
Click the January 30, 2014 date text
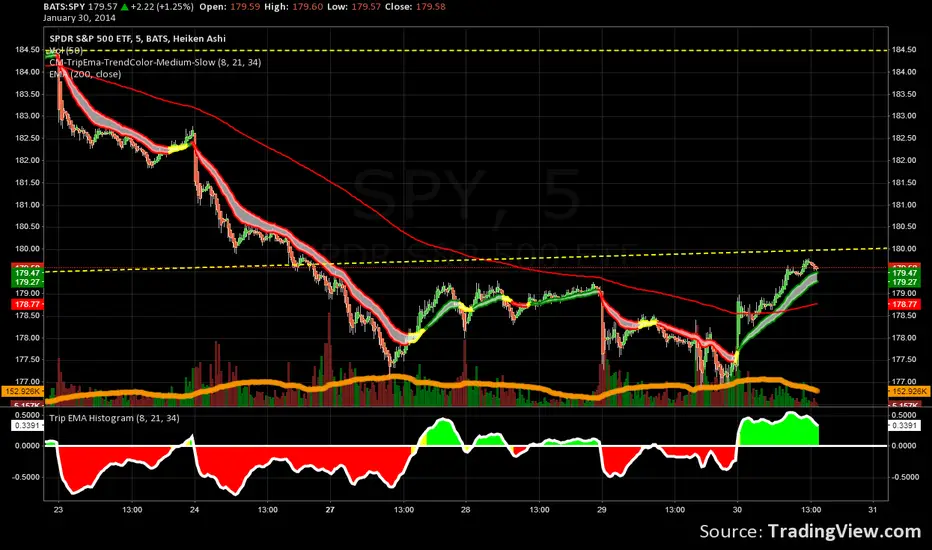pyautogui.click(x=80, y=18)
